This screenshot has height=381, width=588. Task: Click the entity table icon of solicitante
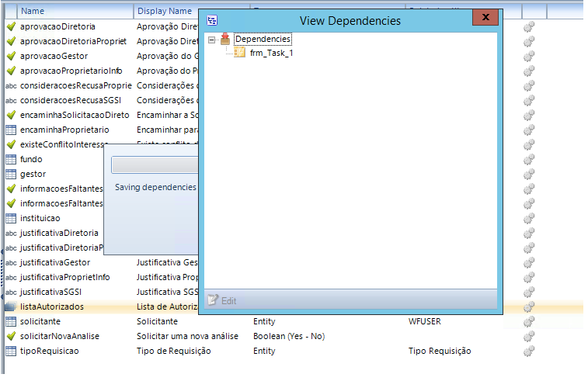pyautogui.click(x=11, y=321)
